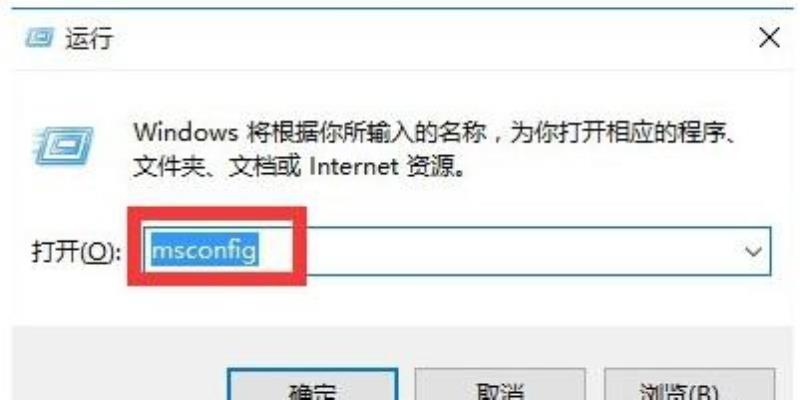The width and height of the screenshot is (800, 400).
Task: Click the 打开(O): label
Action: [x=77, y=252]
